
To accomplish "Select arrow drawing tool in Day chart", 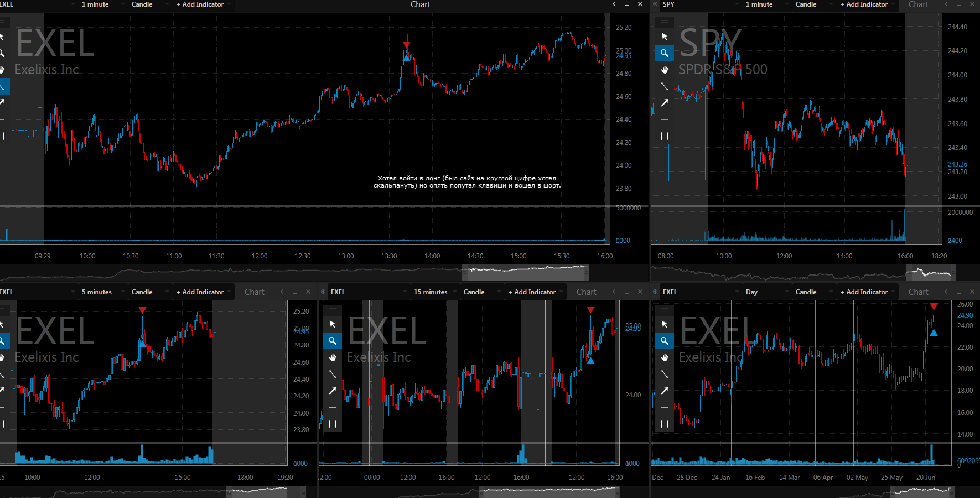I will (665, 391).
